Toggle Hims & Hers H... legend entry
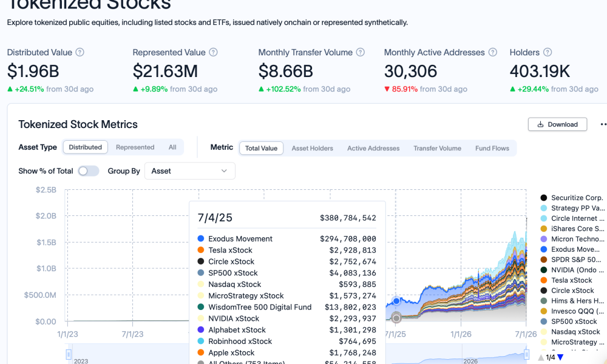The height and width of the screenshot is (364, 607). [572, 301]
